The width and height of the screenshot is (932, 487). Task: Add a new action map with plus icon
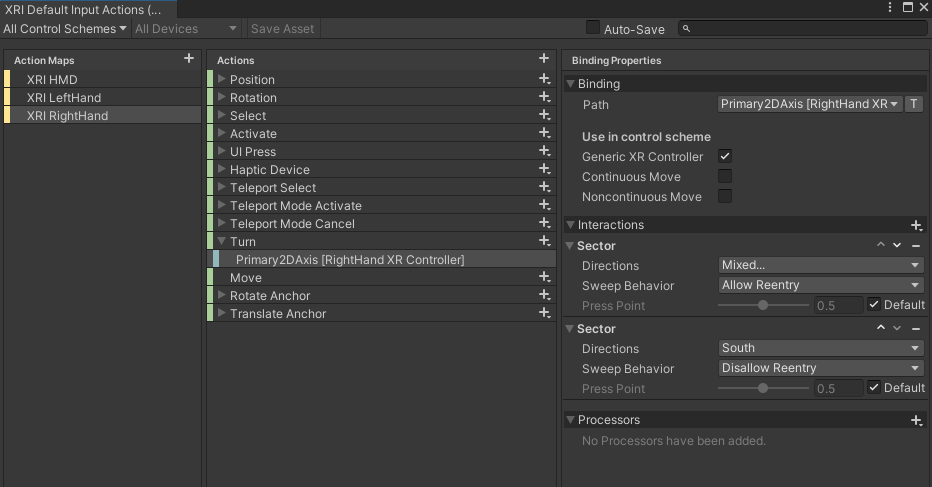tap(189, 59)
